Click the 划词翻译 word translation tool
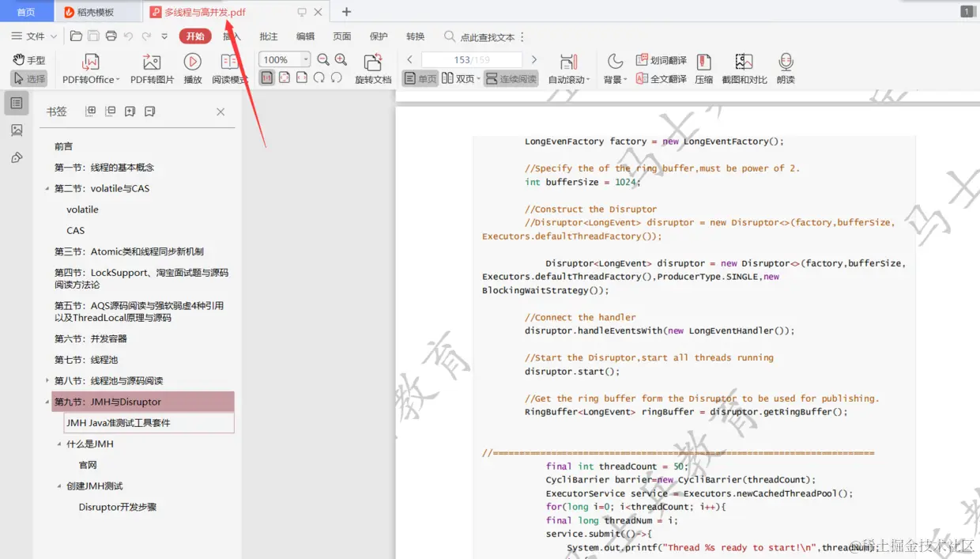This screenshot has width=980, height=559. (x=661, y=60)
